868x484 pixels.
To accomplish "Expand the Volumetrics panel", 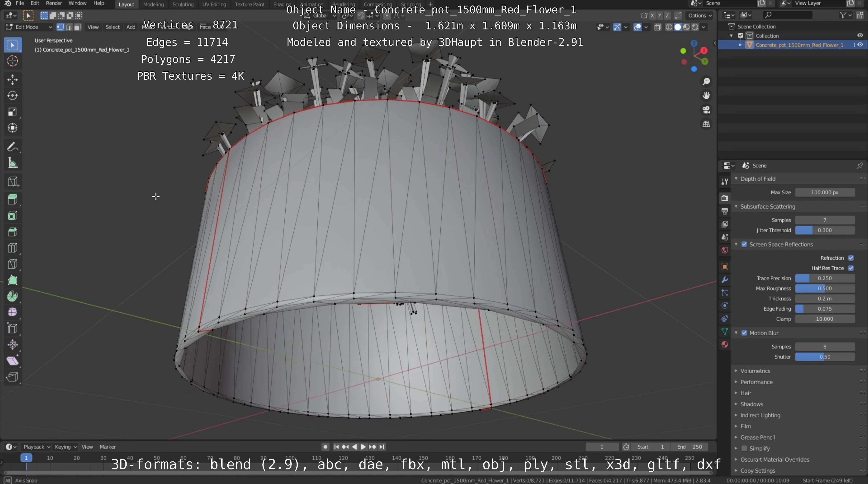I will (x=755, y=371).
